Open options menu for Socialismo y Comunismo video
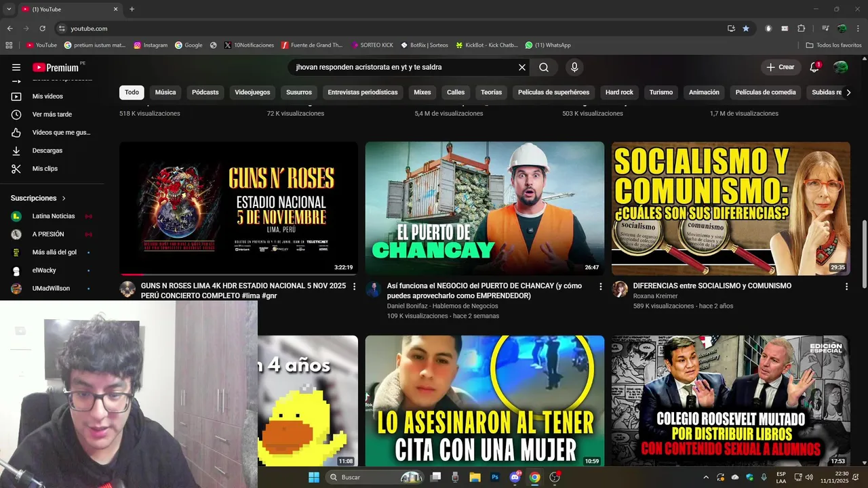868x488 pixels. [x=846, y=287]
